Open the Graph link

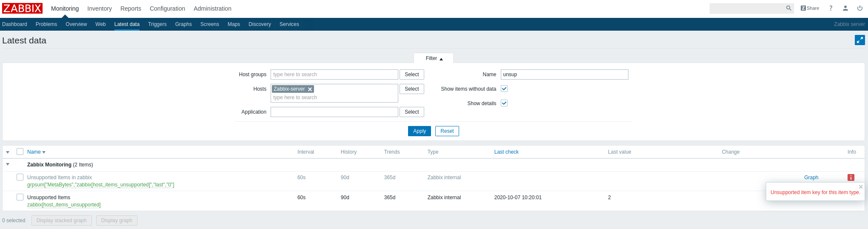811,177
